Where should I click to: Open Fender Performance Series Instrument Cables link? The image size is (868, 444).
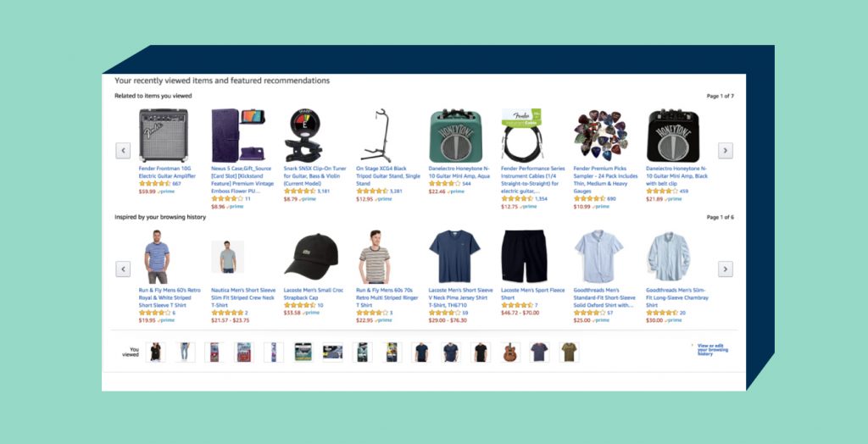point(532,180)
